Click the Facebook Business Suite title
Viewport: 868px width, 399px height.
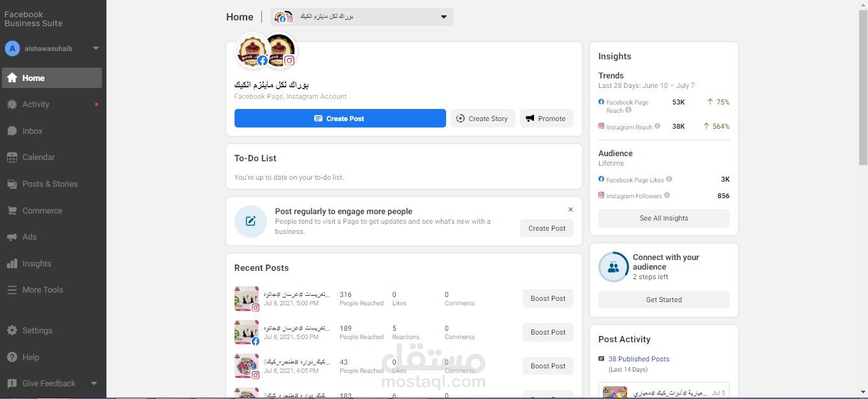click(33, 18)
